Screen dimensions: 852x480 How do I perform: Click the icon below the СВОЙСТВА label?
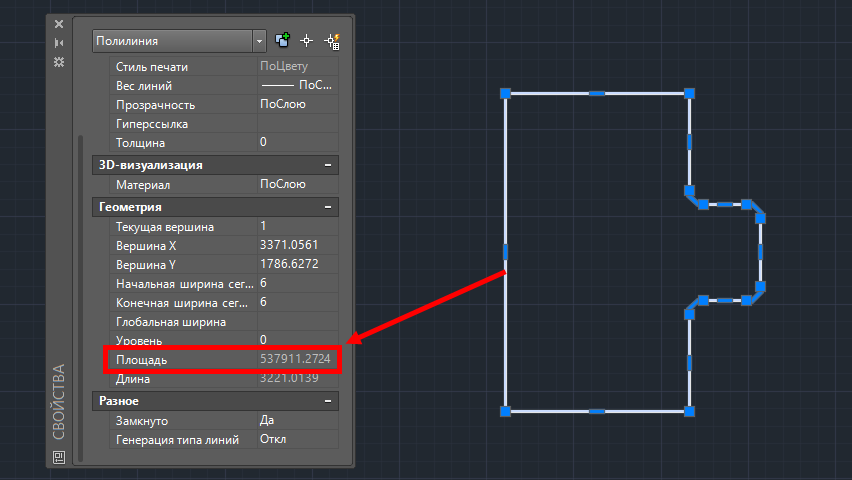coord(59,457)
